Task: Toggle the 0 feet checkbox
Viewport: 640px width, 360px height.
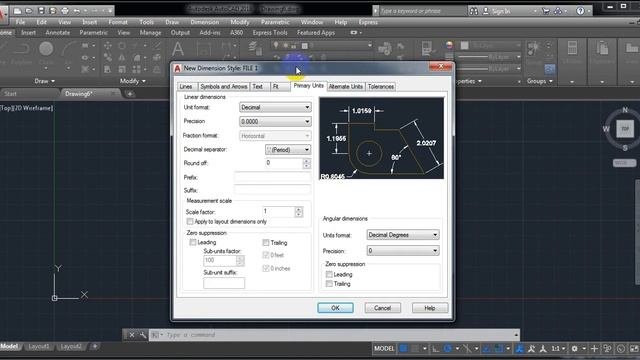Action: coord(266,255)
